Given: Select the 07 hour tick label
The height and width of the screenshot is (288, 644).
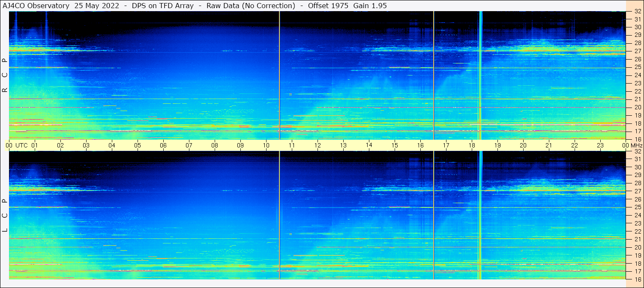Looking at the screenshot, I should click(x=189, y=145).
